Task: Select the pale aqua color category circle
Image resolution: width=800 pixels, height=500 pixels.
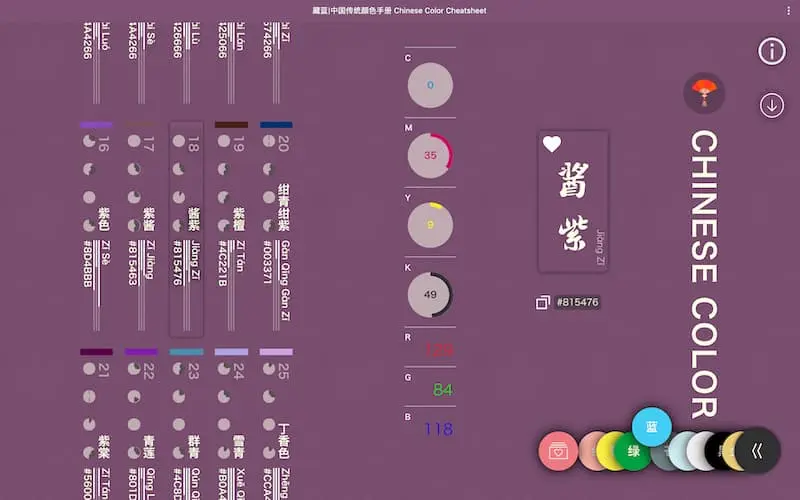Action: click(x=679, y=451)
